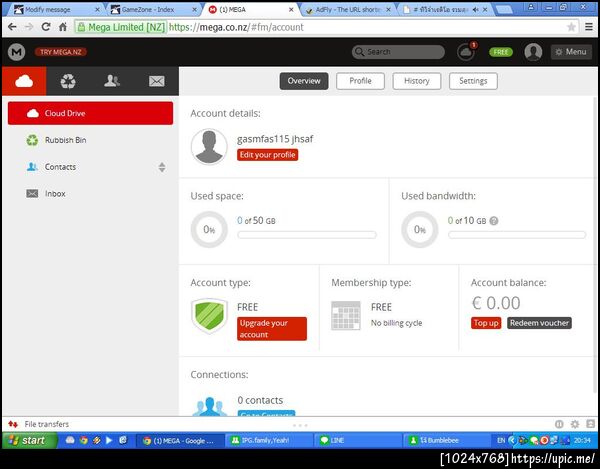Click the 0% used bandwidth circle gauge
Screen dimensions: 600x469
click(420, 230)
